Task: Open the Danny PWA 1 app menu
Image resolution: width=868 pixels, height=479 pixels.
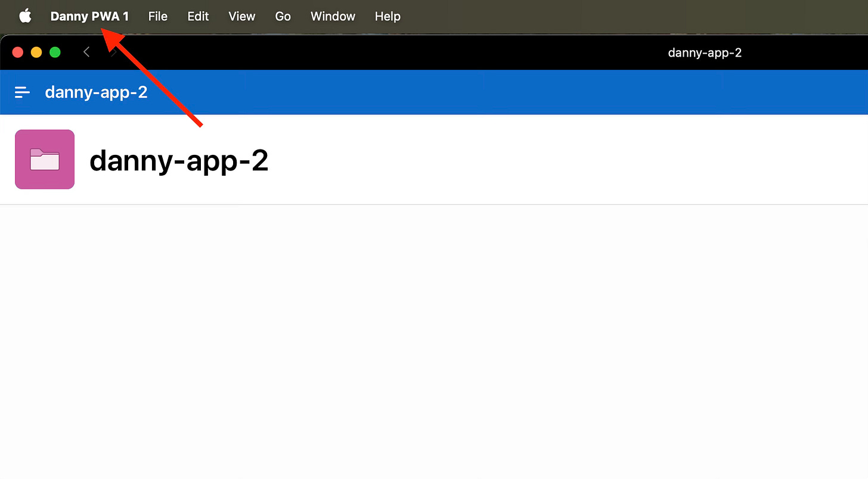Action: click(x=89, y=16)
